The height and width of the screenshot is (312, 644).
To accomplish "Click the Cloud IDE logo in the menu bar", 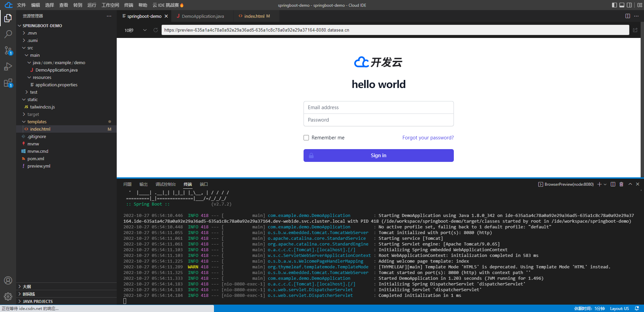I will (8, 5).
